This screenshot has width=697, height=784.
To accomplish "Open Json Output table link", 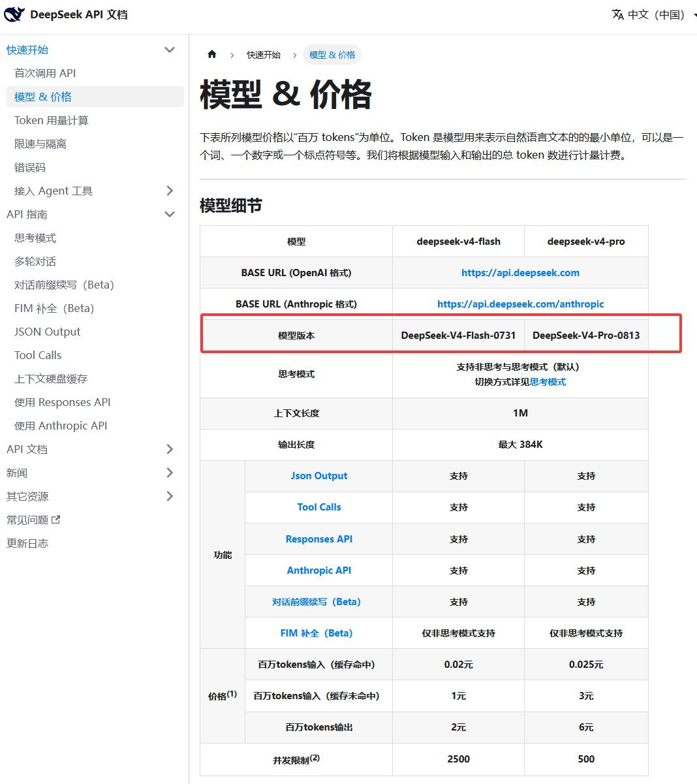I will (319, 476).
